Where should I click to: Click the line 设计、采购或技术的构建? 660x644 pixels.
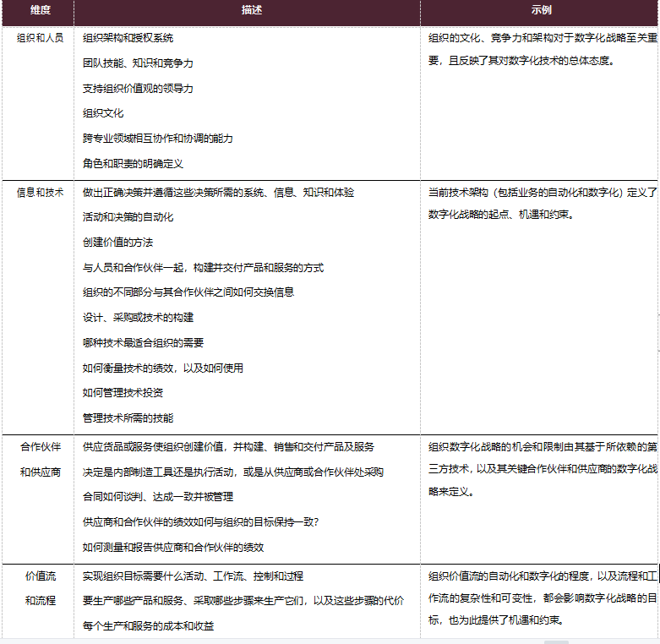(x=138, y=318)
